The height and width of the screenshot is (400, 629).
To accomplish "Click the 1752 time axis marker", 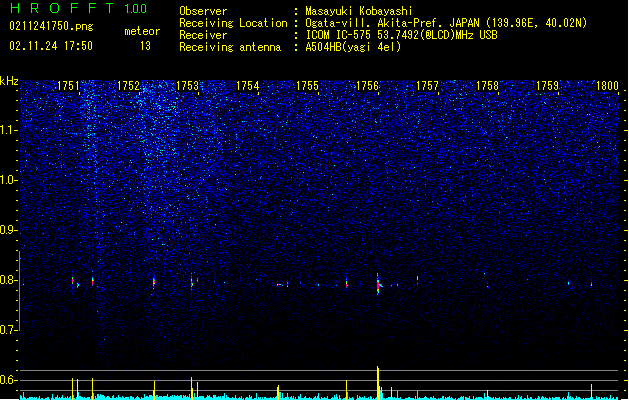I will tap(128, 86).
